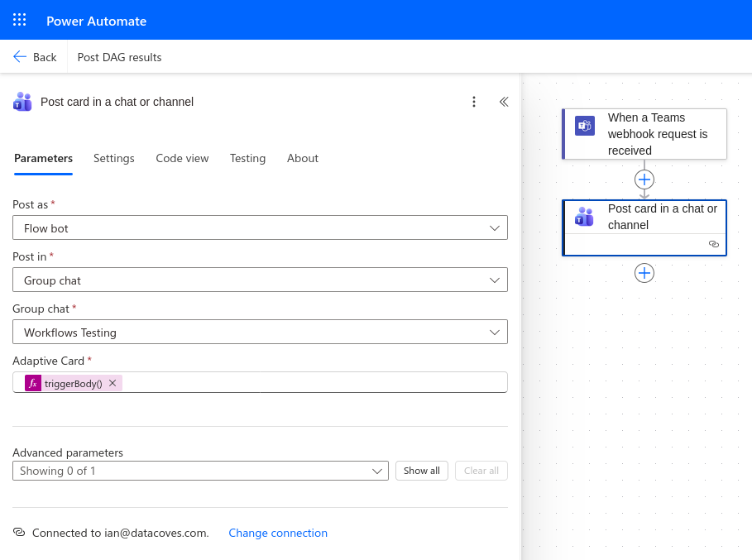Viewport: 752px width, 560px height.
Task: Collapse the panel with double chevron icon
Action: pos(504,102)
